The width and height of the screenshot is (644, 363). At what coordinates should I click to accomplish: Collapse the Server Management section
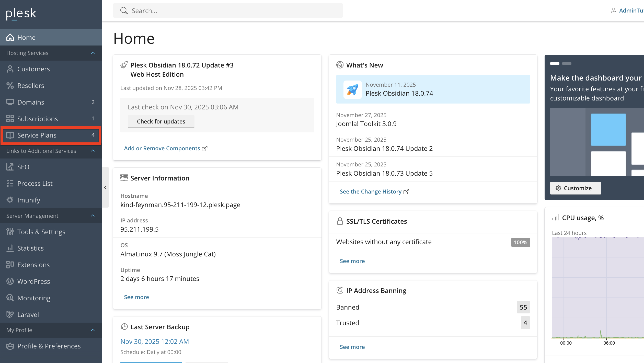pos(93,216)
